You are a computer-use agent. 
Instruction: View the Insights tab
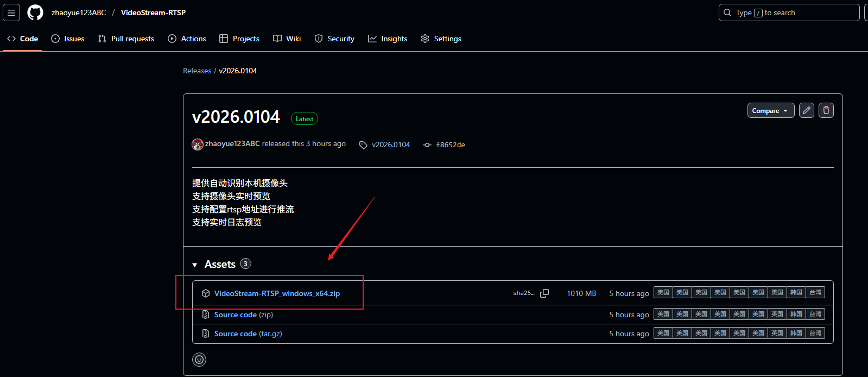[388, 39]
